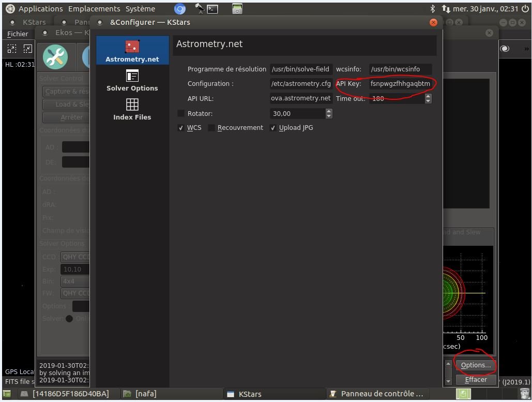Click the workspace switcher in bottom panel

[x=463, y=394]
